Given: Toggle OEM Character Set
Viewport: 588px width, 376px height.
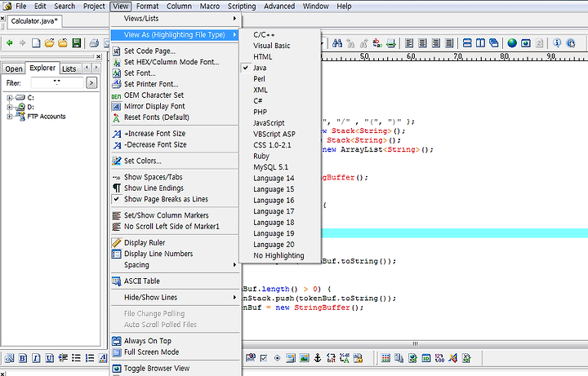Looking at the screenshot, I should click(175, 95).
